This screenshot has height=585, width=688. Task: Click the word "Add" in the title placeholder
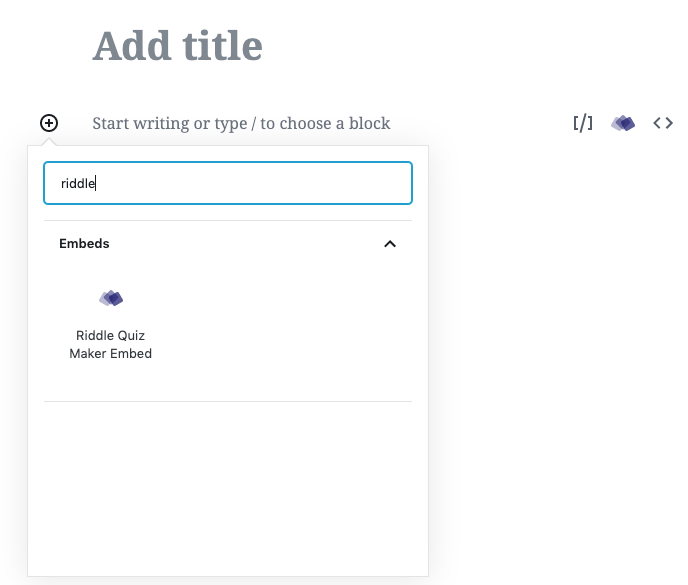(x=128, y=46)
